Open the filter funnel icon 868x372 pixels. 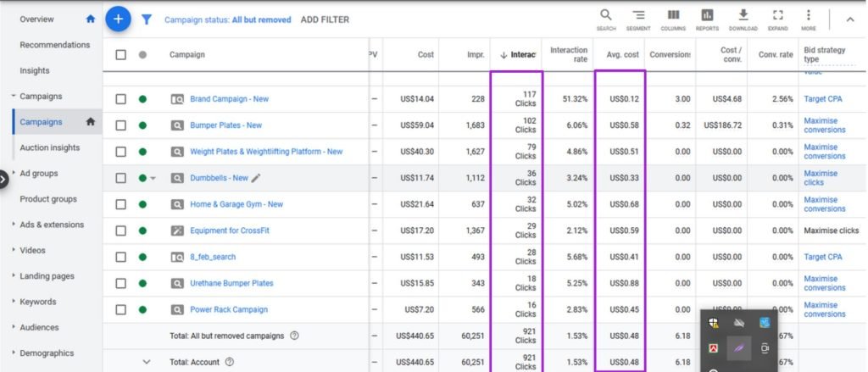point(147,19)
